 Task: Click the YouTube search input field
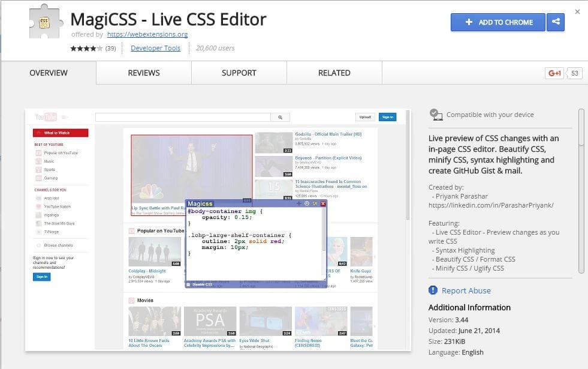click(x=183, y=117)
